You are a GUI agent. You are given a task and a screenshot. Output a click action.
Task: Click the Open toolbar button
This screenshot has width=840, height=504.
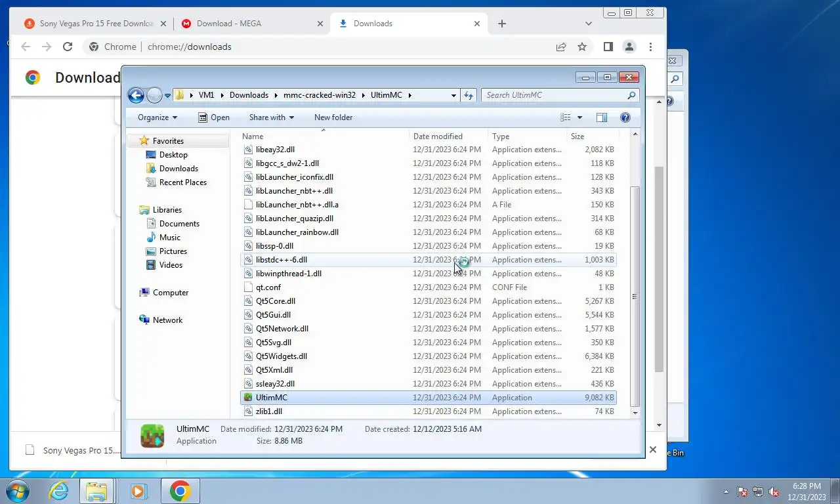coord(214,117)
